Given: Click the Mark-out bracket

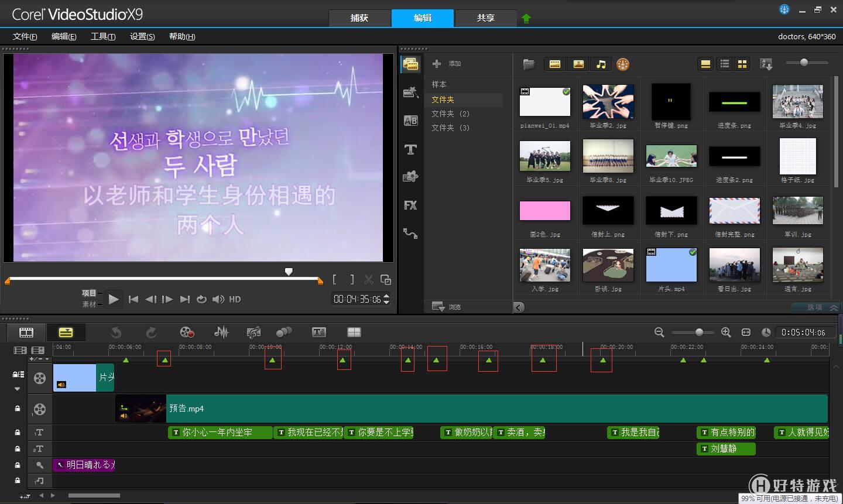Looking at the screenshot, I should [x=352, y=280].
